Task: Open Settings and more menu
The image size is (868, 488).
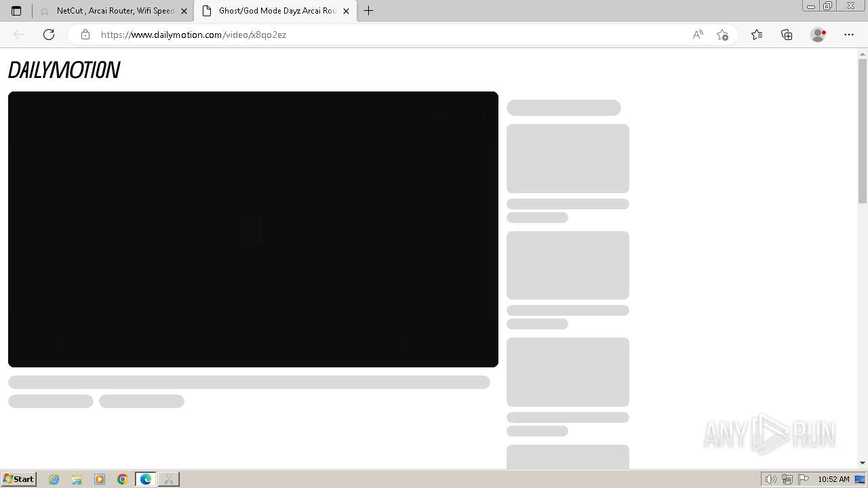Action: 849,35
